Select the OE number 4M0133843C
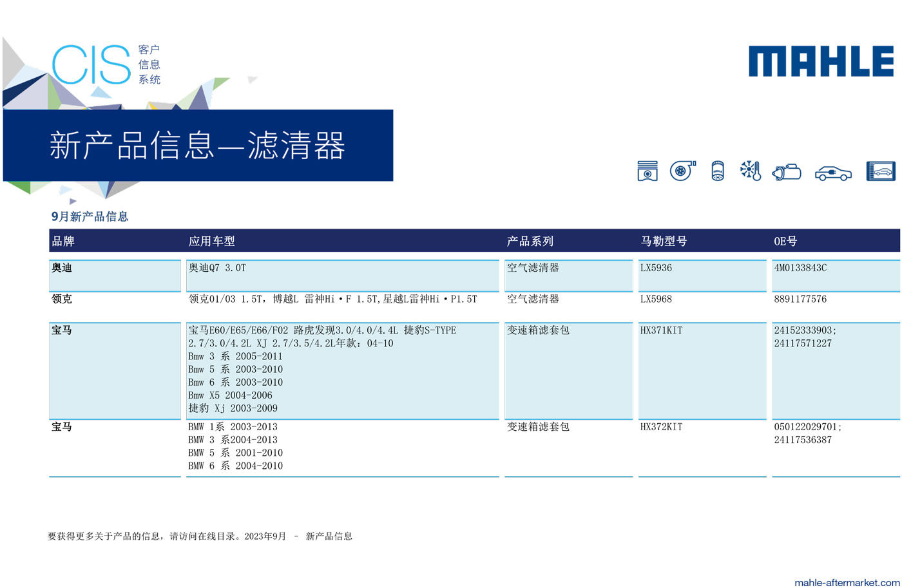 (x=800, y=268)
